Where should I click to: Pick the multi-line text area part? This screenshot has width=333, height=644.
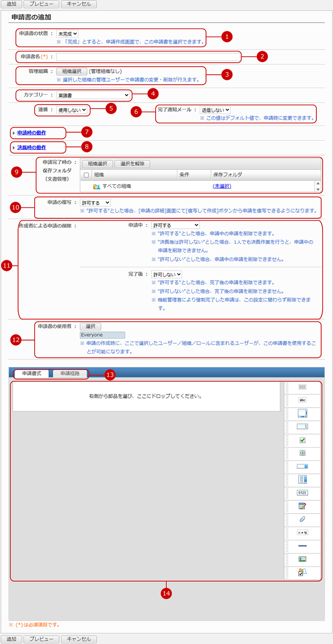point(303,413)
